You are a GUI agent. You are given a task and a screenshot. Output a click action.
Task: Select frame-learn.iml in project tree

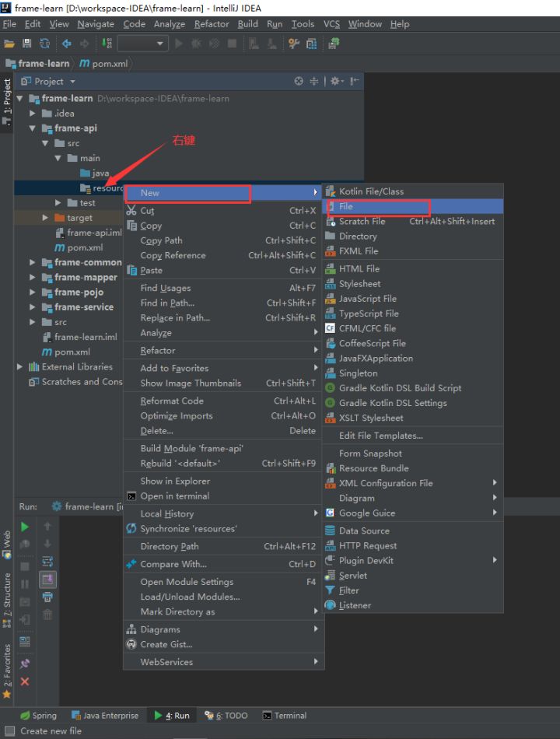(80, 337)
